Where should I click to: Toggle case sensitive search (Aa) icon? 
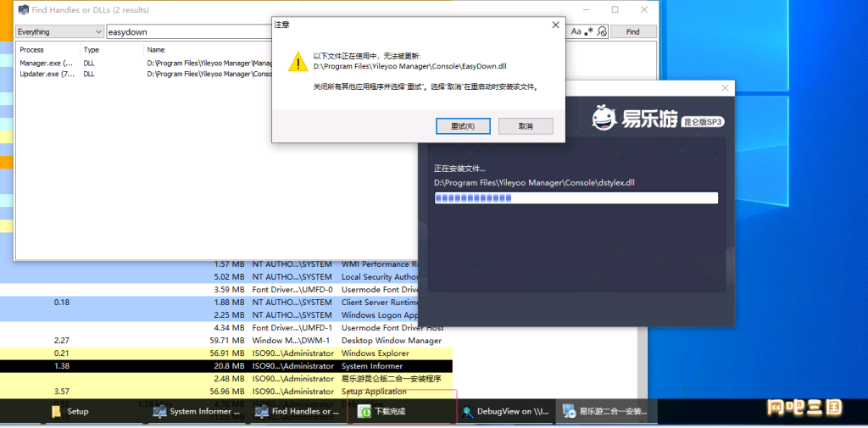(x=576, y=31)
